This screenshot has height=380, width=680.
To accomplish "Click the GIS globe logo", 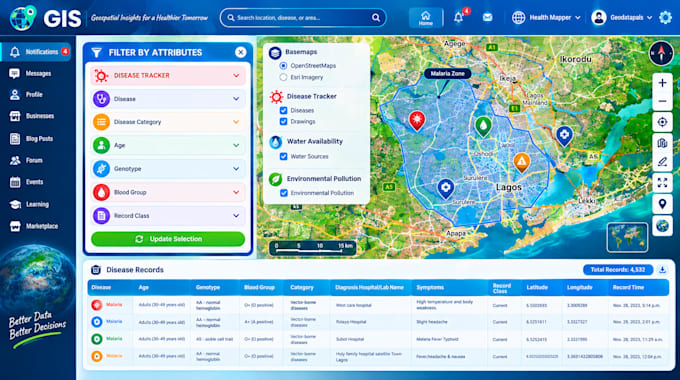I will click(x=23, y=18).
